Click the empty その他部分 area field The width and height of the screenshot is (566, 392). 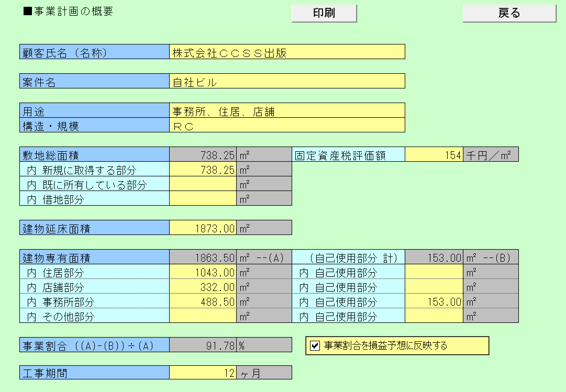click(x=203, y=316)
